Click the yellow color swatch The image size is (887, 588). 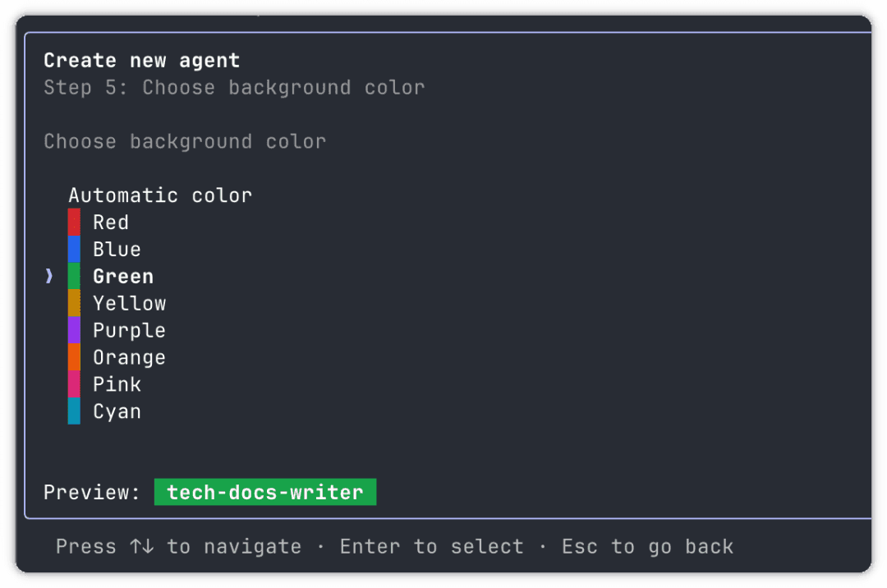(74, 304)
